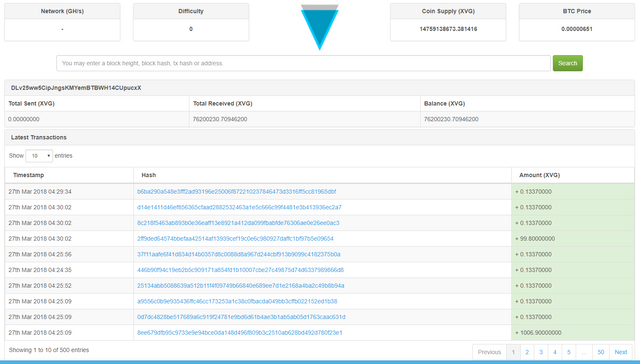Open transaction hash starting with b6ba290a
640x364 pixels.
[x=237, y=191]
